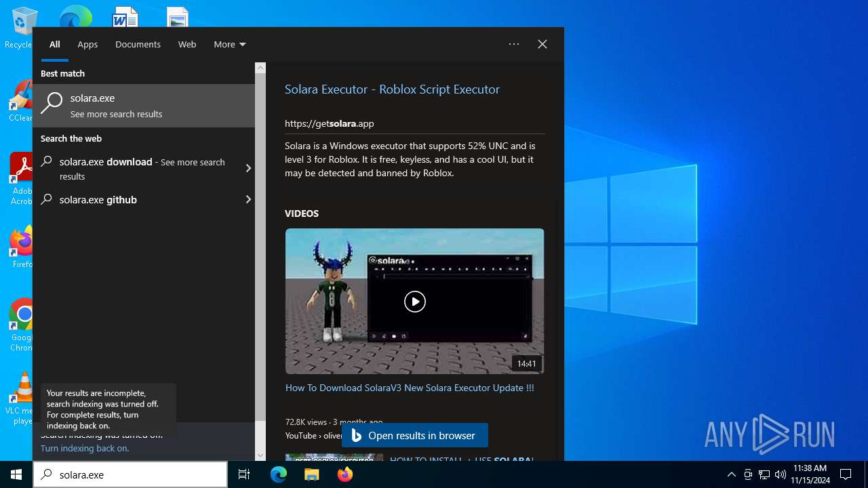Switch to the Documents search tab

coord(138,44)
